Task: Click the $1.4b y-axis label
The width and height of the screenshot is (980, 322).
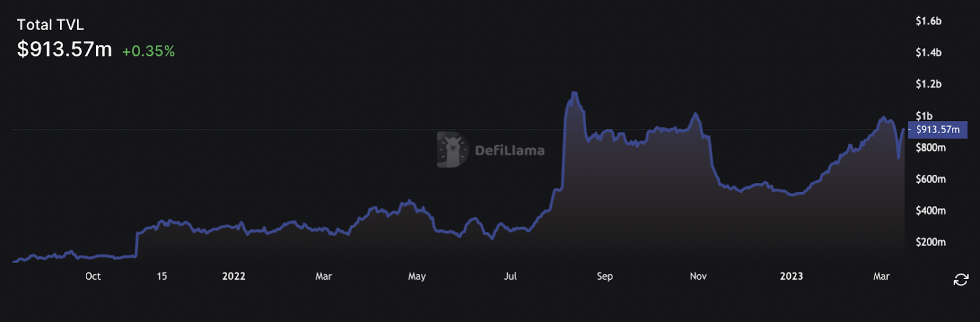Action: click(929, 52)
